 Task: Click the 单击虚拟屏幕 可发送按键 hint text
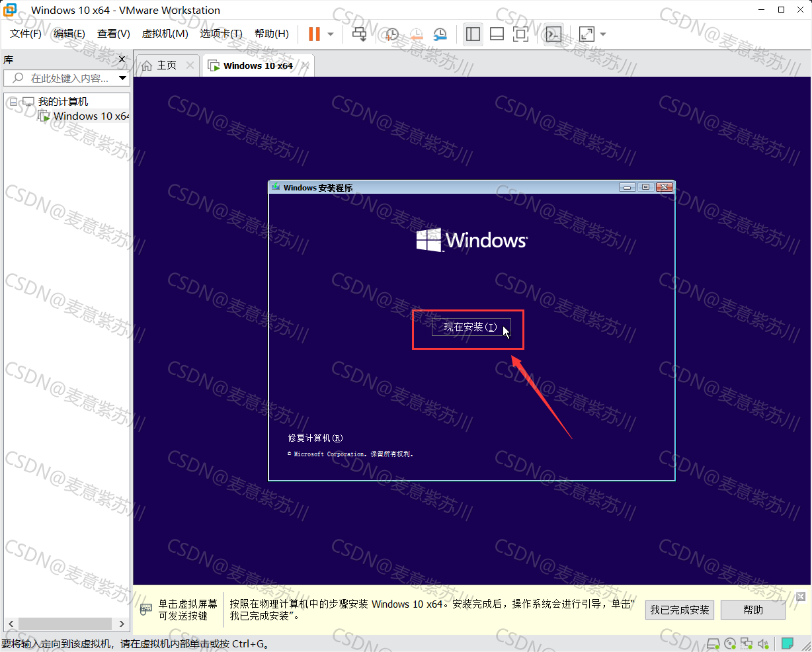coord(187,610)
